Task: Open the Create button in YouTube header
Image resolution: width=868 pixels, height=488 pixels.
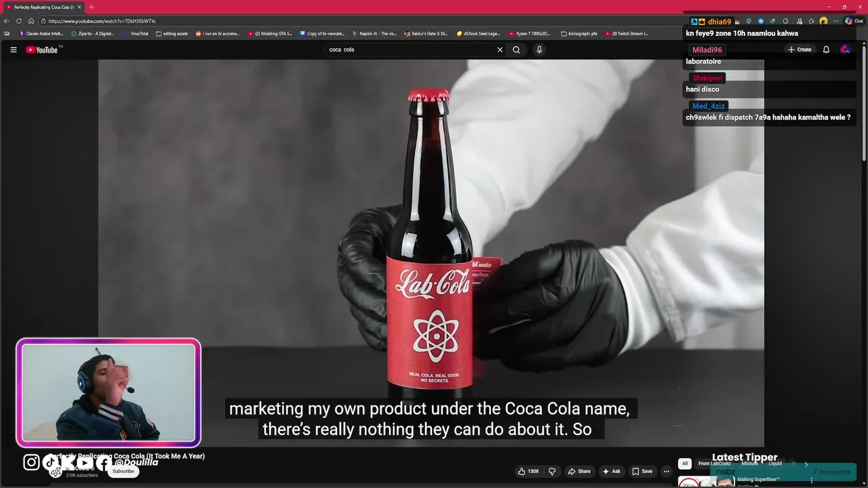Action: tap(800, 49)
